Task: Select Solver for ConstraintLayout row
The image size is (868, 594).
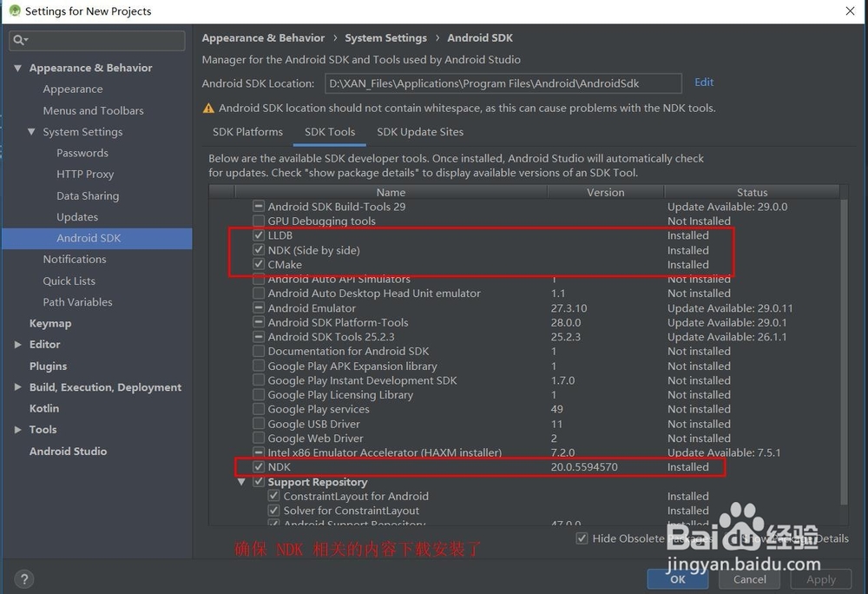Action: click(523, 511)
